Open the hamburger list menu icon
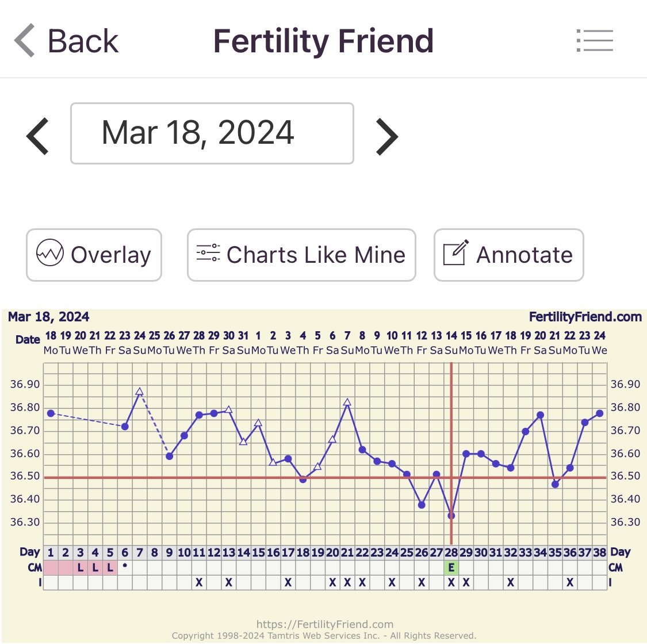 595,41
